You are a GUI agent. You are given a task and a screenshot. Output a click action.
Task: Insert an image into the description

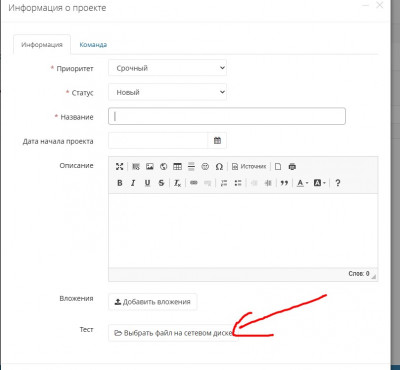[x=150, y=166]
